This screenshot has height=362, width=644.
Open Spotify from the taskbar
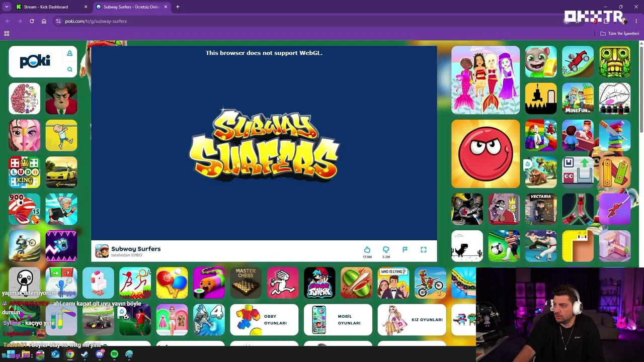pyautogui.click(x=114, y=354)
